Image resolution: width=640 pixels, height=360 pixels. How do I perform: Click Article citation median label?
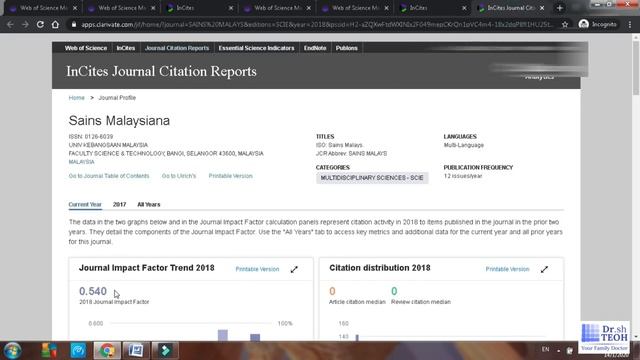click(x=357, y=302)
